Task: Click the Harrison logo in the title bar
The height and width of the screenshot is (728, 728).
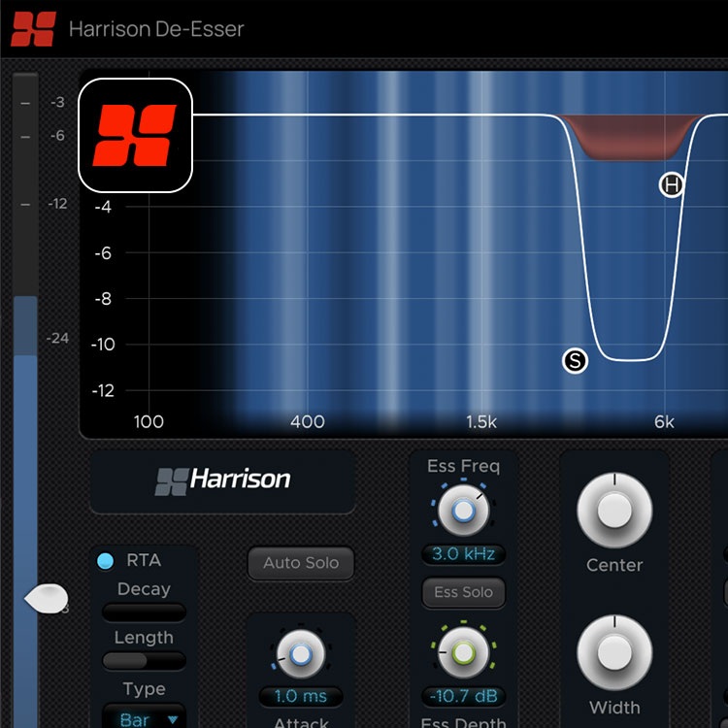Action: pyautogui.click(x=33, y=29)
